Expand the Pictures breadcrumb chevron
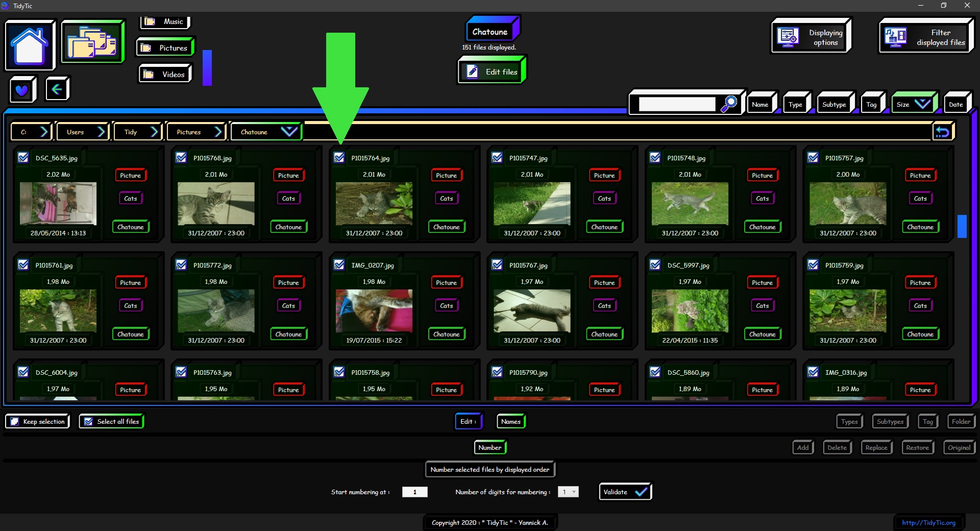This screenshot has height=531, width=980. click(x=218, y=132)
